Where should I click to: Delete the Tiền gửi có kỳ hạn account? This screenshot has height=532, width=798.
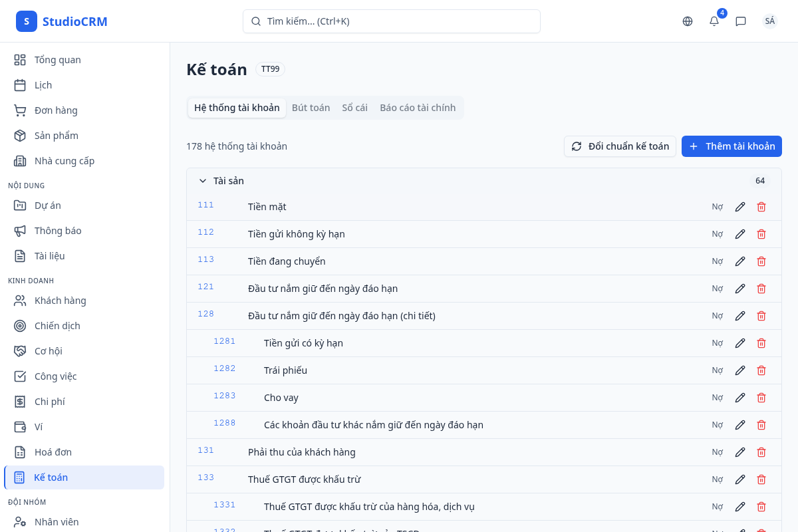point(761,343)
